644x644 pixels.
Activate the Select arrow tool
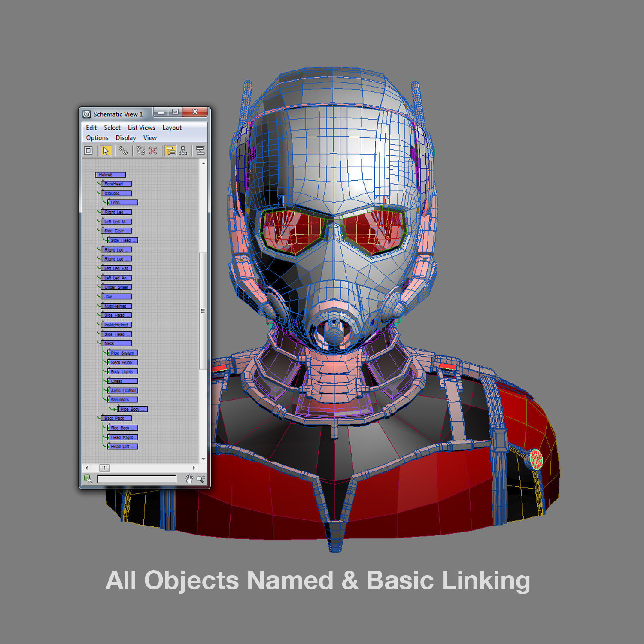pyautogui.click(x=106, y=151)
